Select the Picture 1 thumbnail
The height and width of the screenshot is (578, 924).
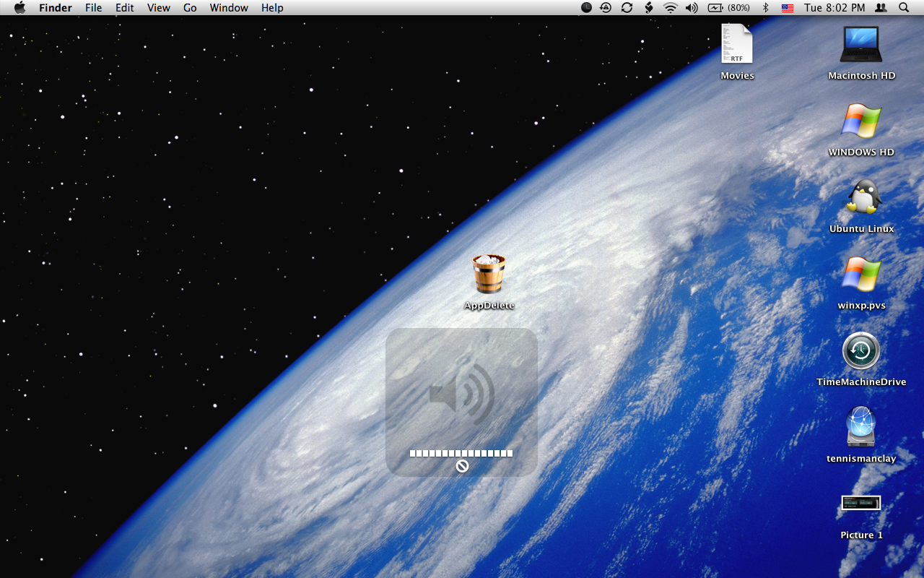pyautogui.click(x=860, y=503)
